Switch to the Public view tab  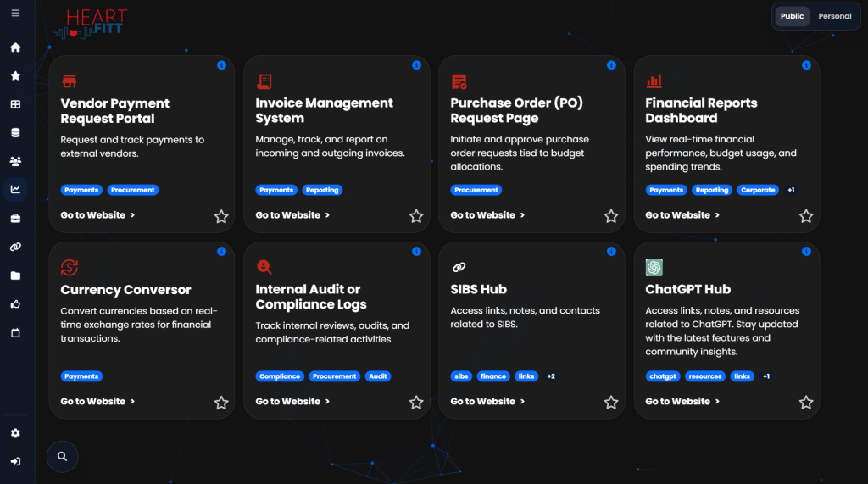[792, 16]
